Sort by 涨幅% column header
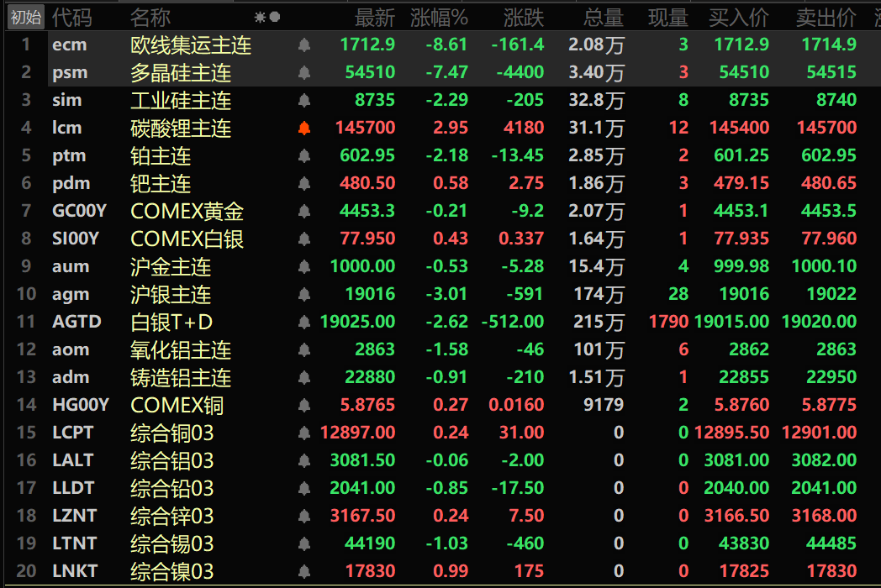881x588 pixels. [439, 17]
